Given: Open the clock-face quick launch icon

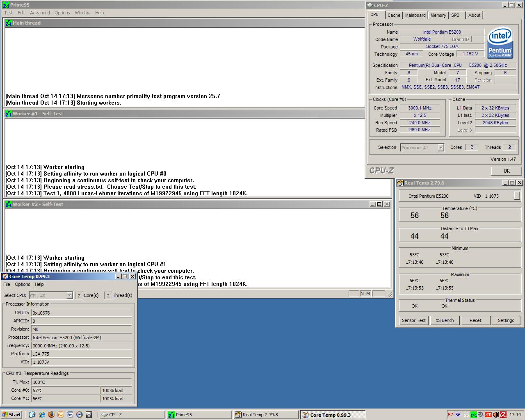Looking at the screenshot, I should (x=61, y=415).
